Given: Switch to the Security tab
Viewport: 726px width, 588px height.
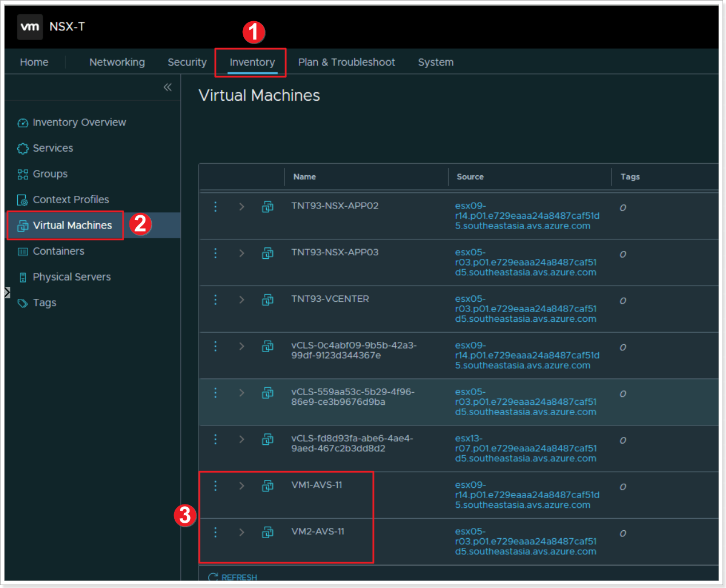Looking at the screenshot, I should pyautogui.click(x=187, y=62).
